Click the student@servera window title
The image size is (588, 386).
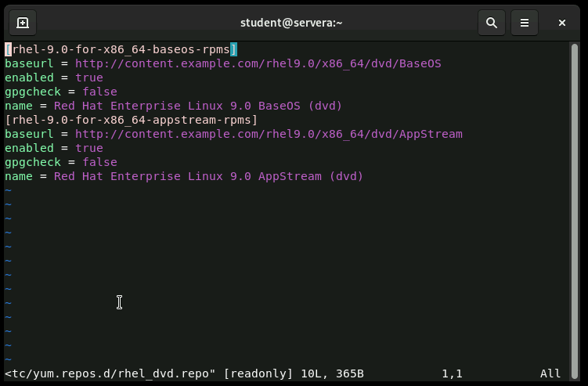coord(291,23)
